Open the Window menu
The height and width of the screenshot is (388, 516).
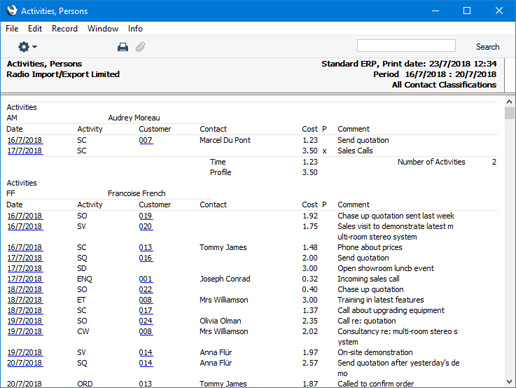pos(103,29)
